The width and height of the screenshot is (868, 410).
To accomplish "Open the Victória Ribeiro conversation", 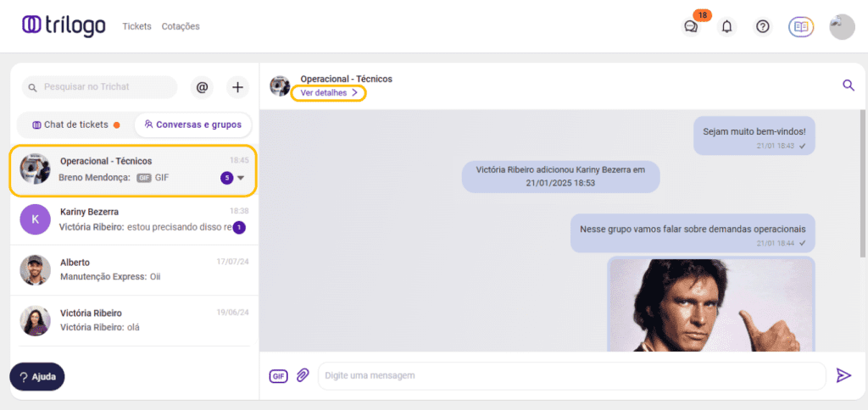I will [x=133, y=321].
